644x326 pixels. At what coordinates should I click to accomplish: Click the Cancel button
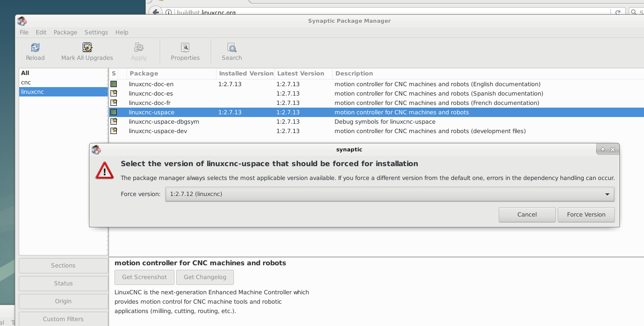pyautogui.click(x=527, y=215)
